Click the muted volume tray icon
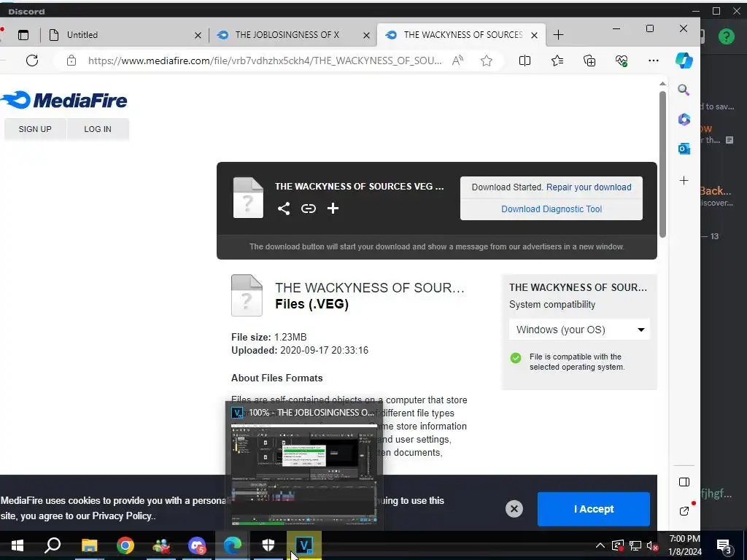Screen dimensions: 747x560 (x=652, y=545)
